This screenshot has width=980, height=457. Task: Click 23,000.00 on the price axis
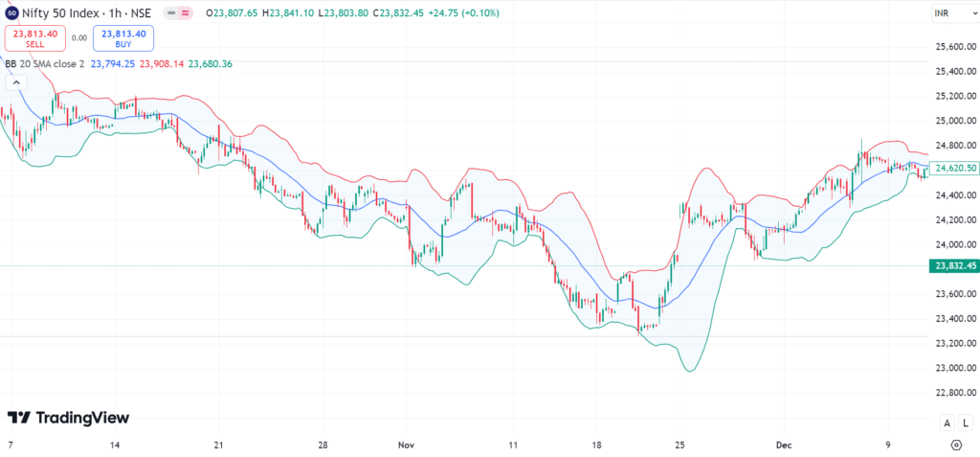pyautogui.click(x=956, y=368)
